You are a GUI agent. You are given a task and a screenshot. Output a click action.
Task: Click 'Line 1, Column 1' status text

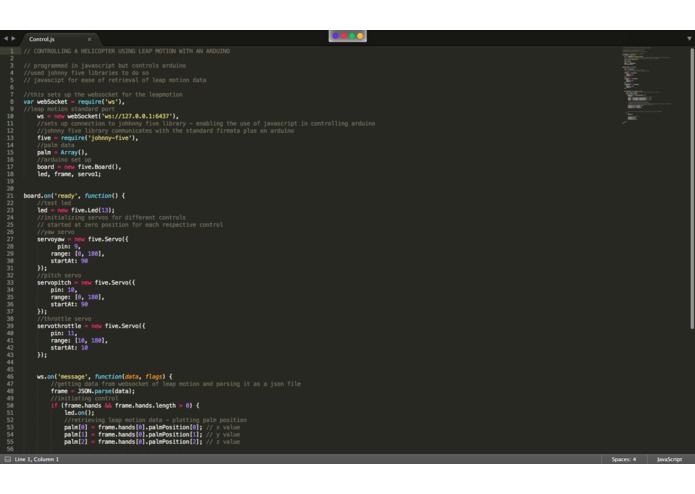[x=37, y=459]
